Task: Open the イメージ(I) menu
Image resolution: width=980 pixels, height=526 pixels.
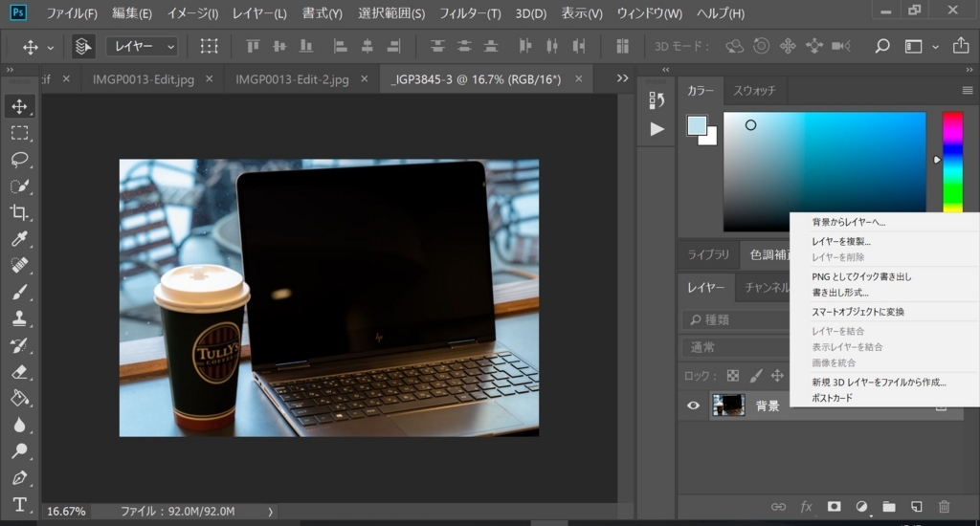Action: pyautogui.click(x=192, y=13)
